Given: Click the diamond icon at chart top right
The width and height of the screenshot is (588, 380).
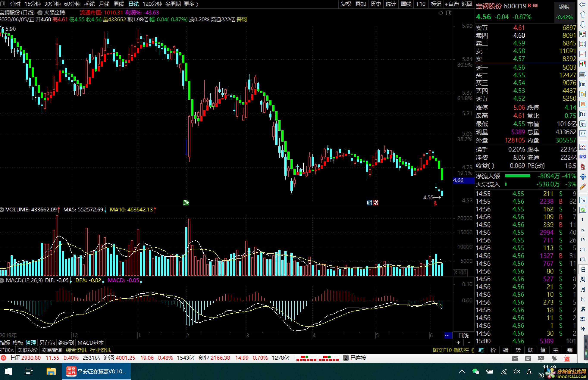Looking at the screenshot, I should point(441,13).
